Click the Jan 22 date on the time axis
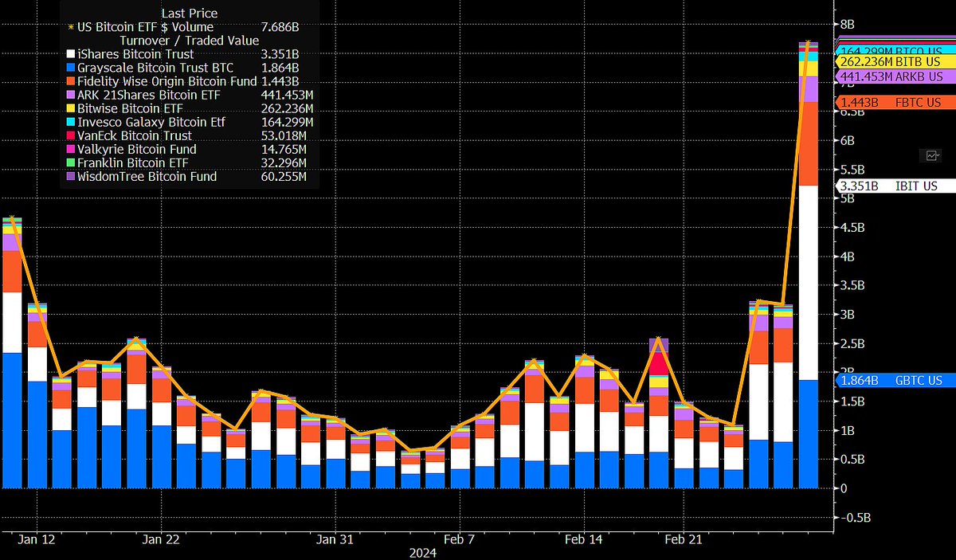The image size is (956, 560). point(161,539)
